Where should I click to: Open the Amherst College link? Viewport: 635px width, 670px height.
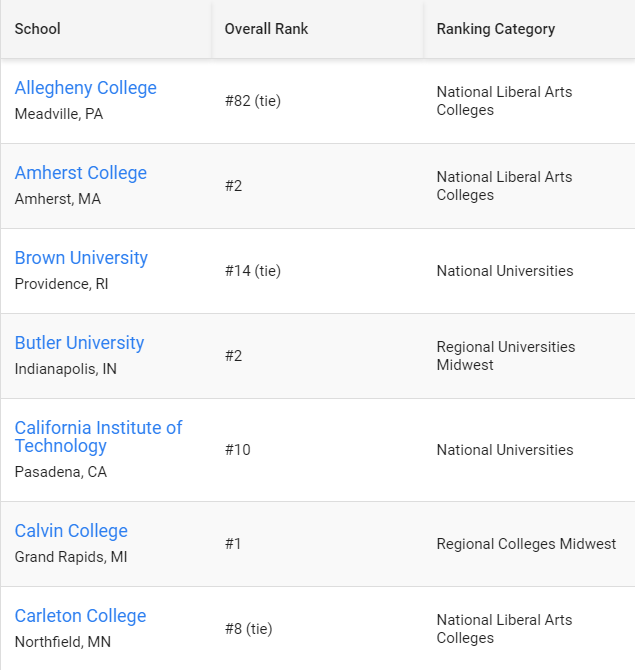80,173
